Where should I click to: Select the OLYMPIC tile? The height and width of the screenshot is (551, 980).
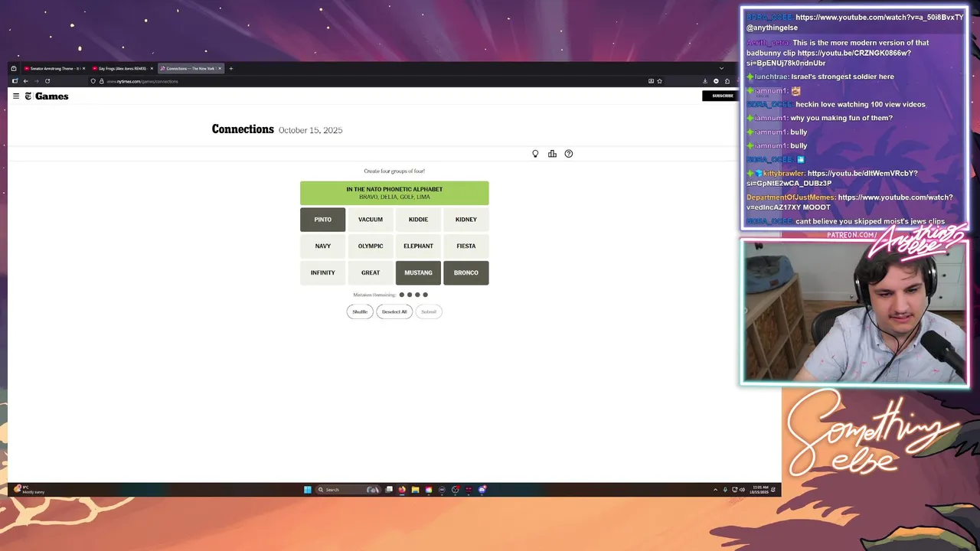click(x=371, y=246)
